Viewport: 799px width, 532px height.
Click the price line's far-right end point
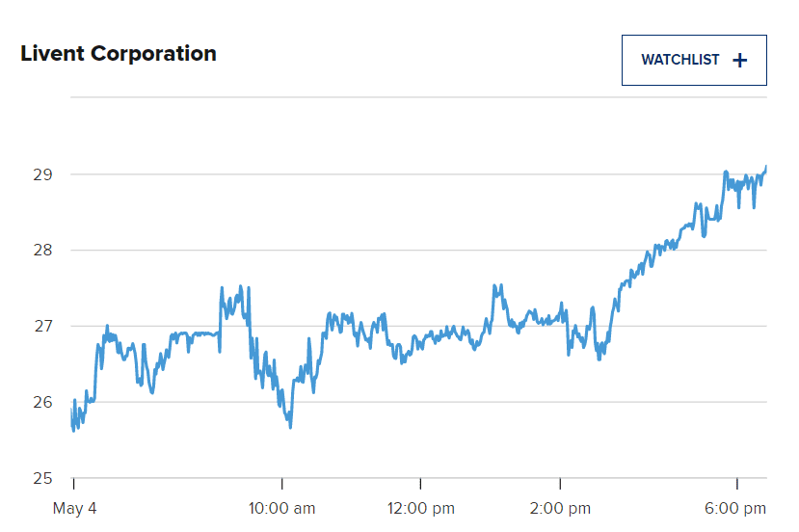(766, 167)
